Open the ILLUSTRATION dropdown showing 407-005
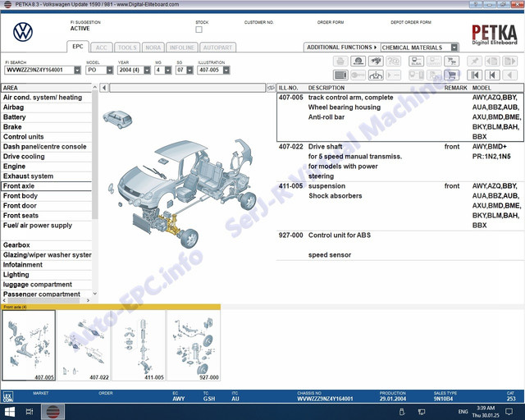Viewport: 525px width, 420px height. coord(226,70)
